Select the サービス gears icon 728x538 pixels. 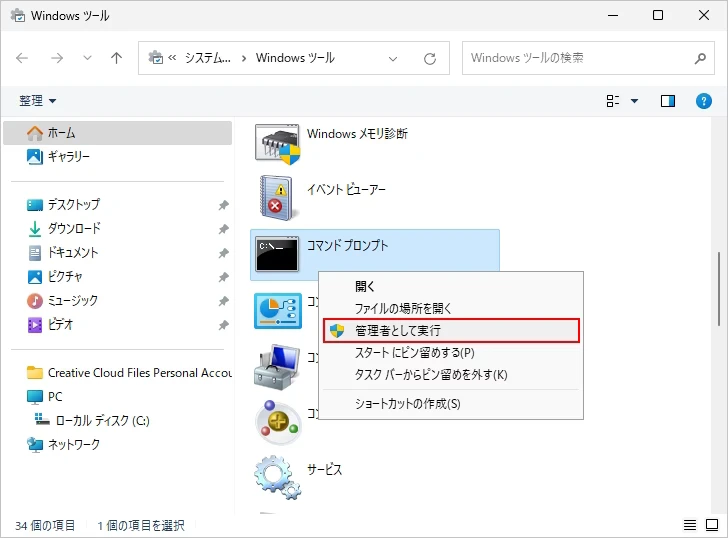[x=277, y=477]
